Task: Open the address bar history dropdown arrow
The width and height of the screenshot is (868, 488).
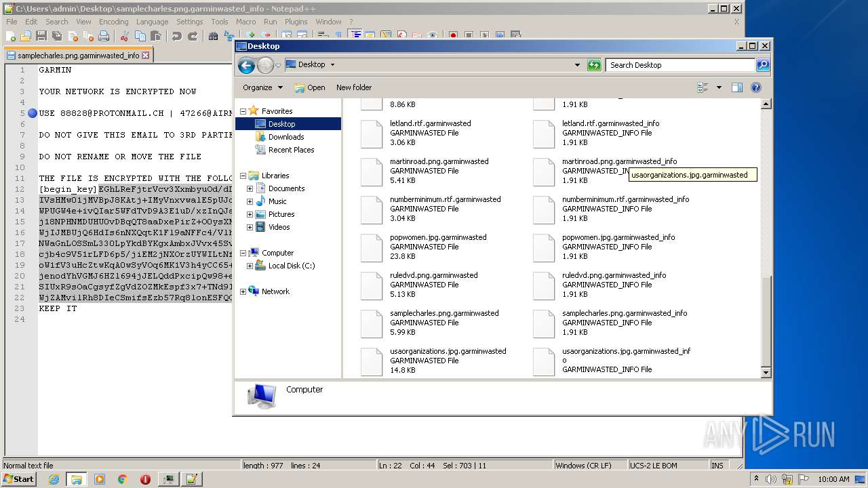Action: 577,65
